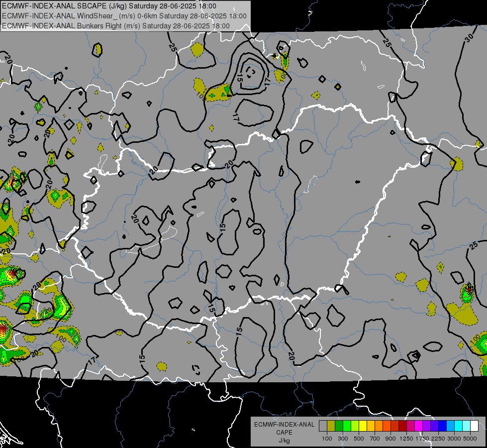Viewport: 487px width, 448px height.
Task: Select the bright green legend swatch
Action: pos(347,426)
